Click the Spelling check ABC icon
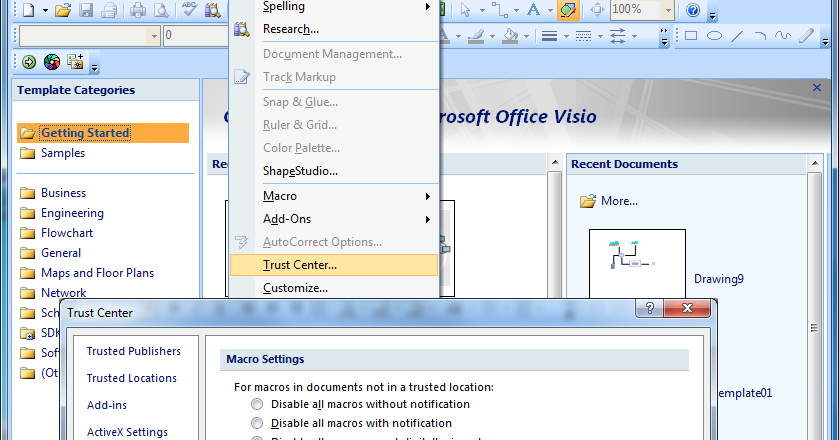 (189, 10)
